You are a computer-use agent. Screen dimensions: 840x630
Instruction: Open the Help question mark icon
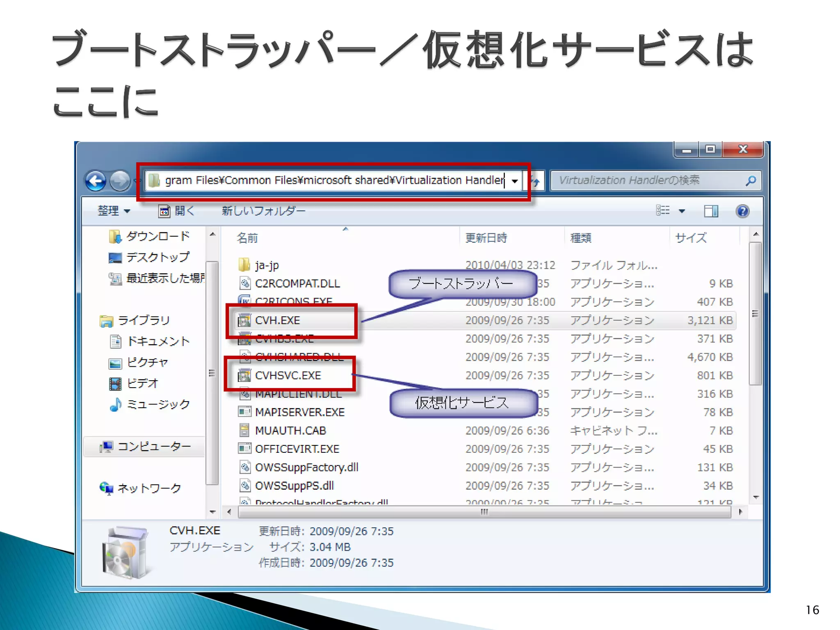[x=742, y=211]
